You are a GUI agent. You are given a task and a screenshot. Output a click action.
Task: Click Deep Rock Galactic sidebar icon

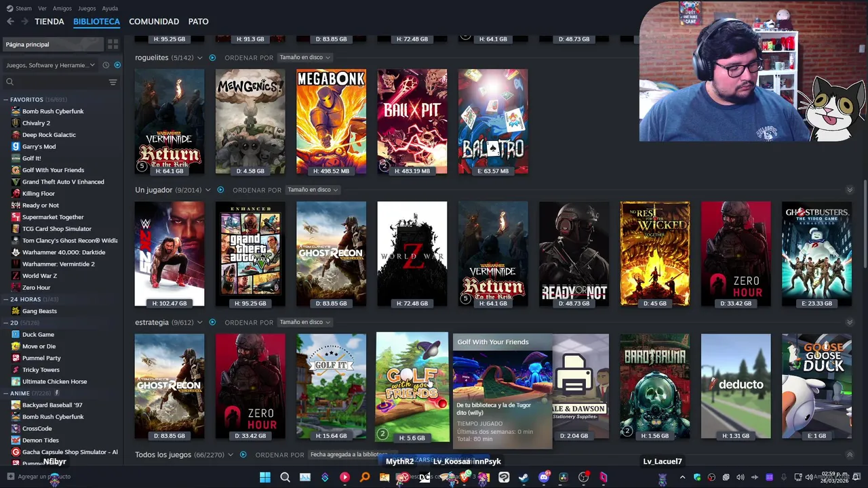16,135
